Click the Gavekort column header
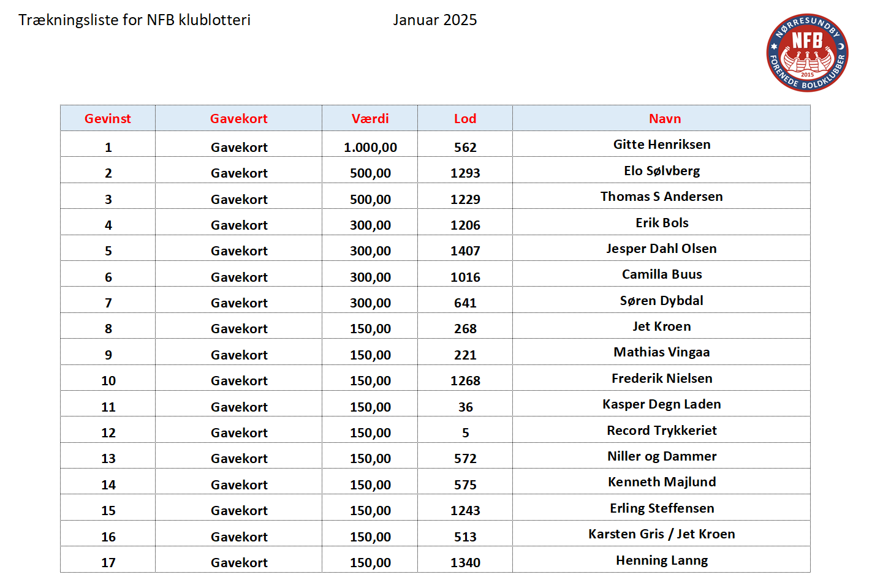Screen dimensions: 872x588 pos(239,119)
